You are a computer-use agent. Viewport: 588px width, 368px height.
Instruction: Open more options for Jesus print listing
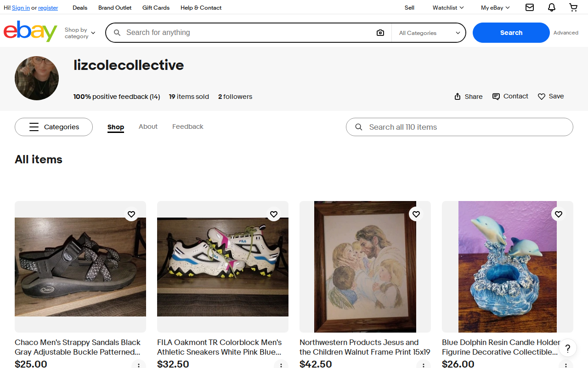coord(424,365)
